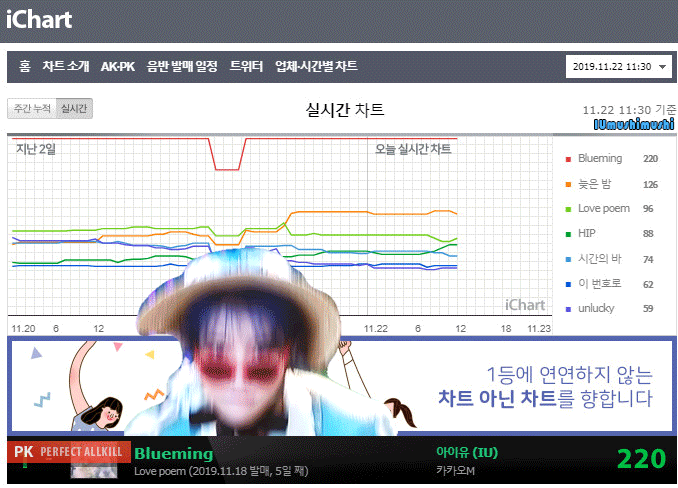The height and width of the screenshot is (488, 678).
Task: Click HIP in the chart legend
Action: [587, 233]
